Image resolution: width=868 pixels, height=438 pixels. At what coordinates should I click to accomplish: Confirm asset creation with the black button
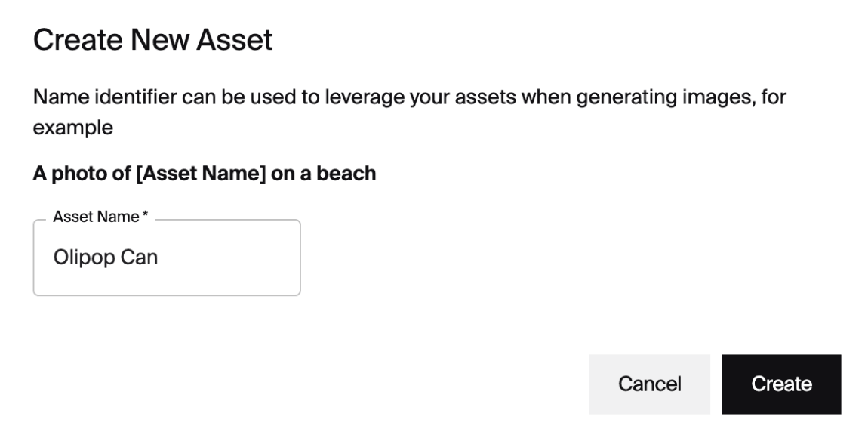780,384
